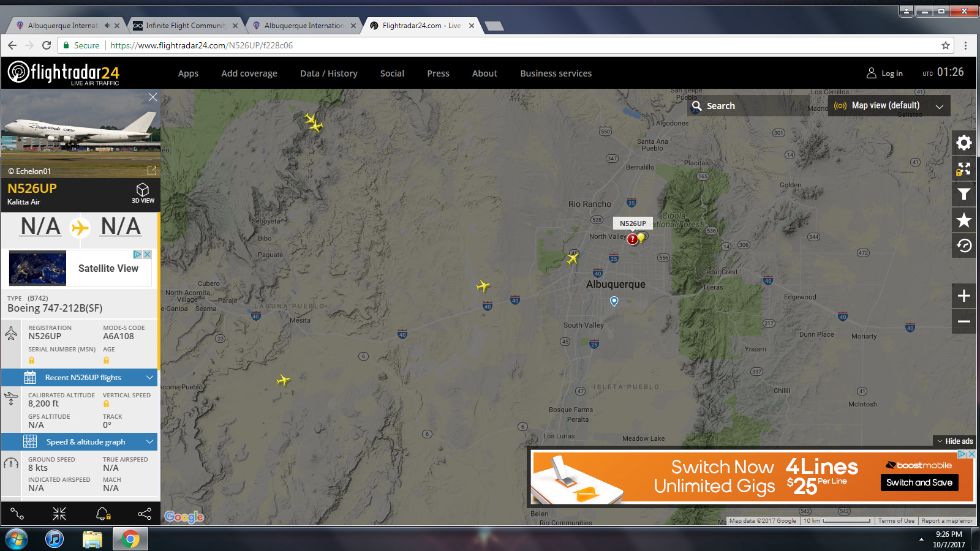Image resolution: width=980 pixels, height=551 pixels.
Task: Select aircraft icon just west of North Valley
Action: point(572,259)
